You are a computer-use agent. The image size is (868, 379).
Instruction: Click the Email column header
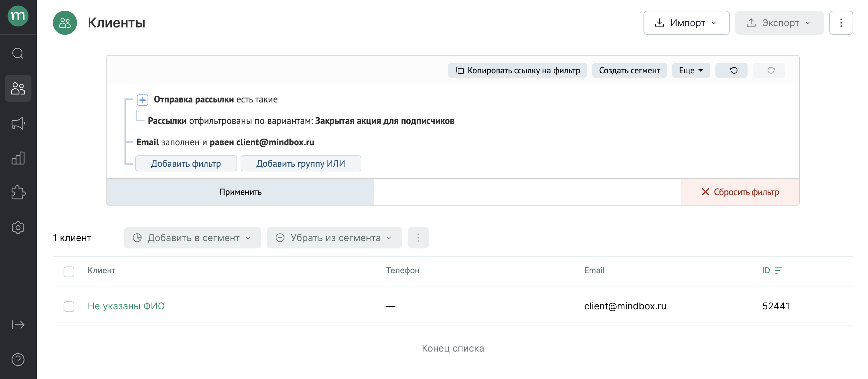tap(594, 271)
